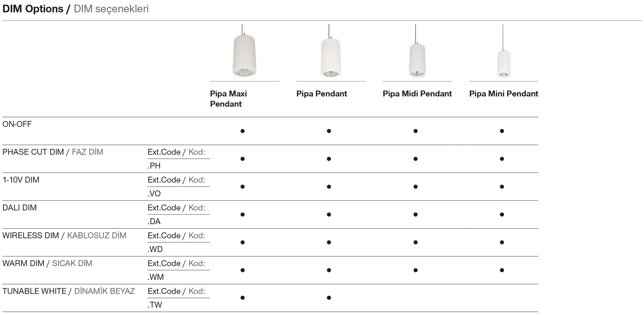This screenshot has height=315, width=644.
Task: Click DALI DIM dot under Pipa Maxi Pendant
Action: (x=242, y=214)
